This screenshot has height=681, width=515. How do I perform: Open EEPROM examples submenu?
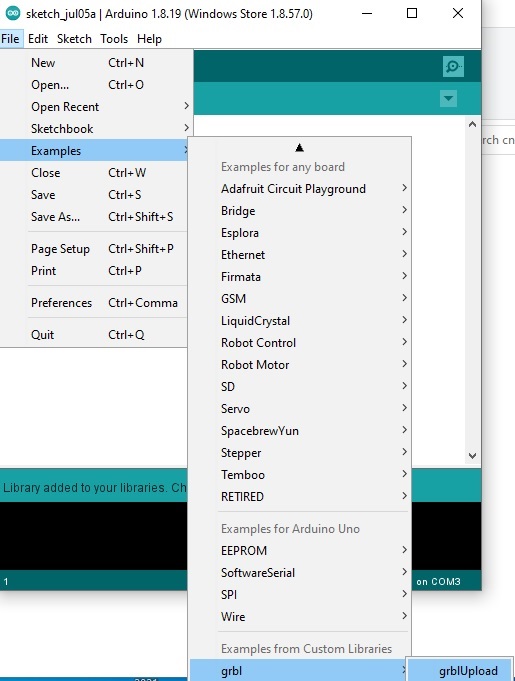300,551
